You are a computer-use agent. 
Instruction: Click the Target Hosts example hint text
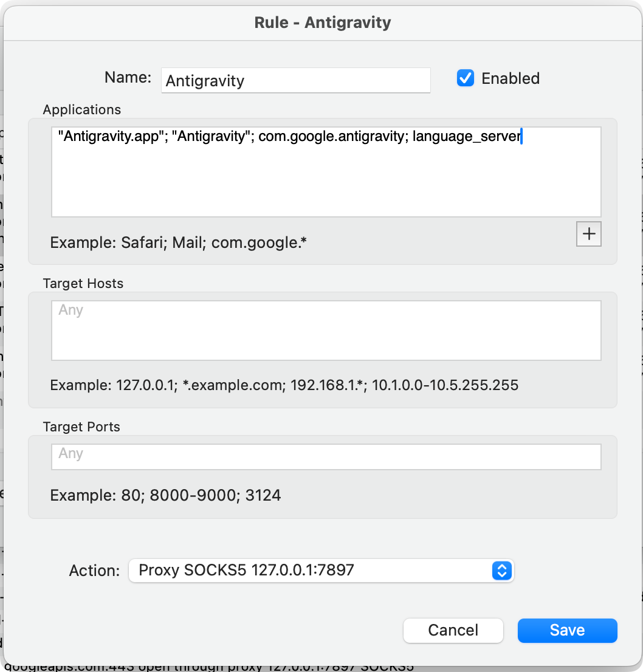click(x=284, y=385)
